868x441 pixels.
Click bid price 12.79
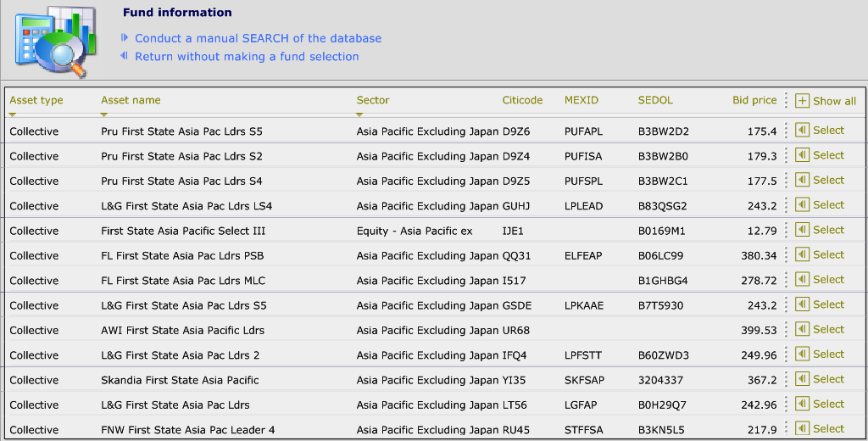tap(762, 231)
